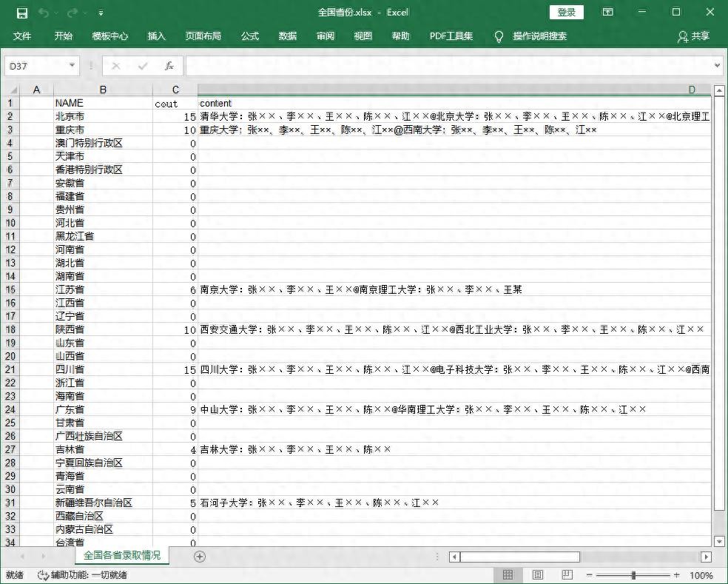This screenshot has height=584, width=728.
Task: Click the new sheet plus icon
Action: (x=199, y=557)
